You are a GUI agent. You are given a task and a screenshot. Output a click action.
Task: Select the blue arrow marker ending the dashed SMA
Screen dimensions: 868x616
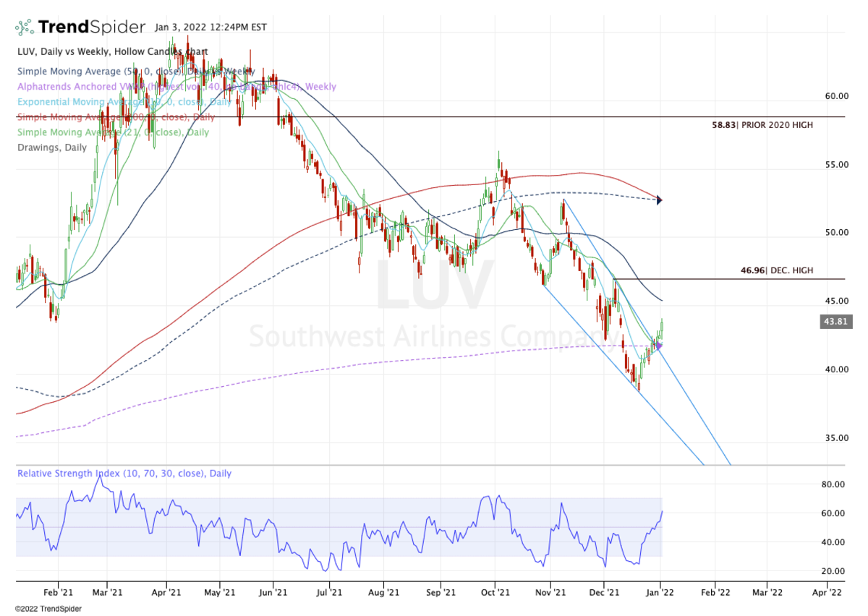[659, 200]
